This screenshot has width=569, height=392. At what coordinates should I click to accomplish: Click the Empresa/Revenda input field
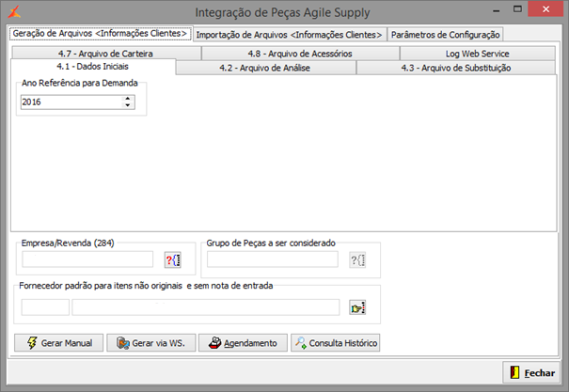point(87,259)
